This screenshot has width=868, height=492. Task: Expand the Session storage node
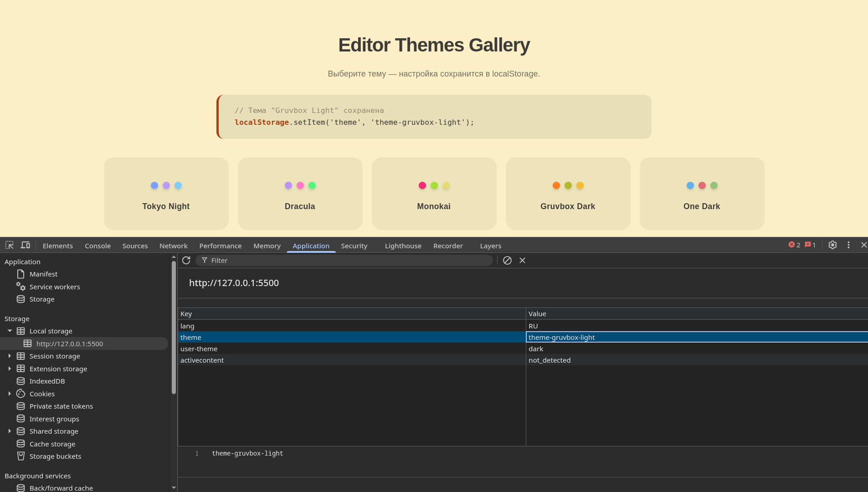(x=10, y=356)
